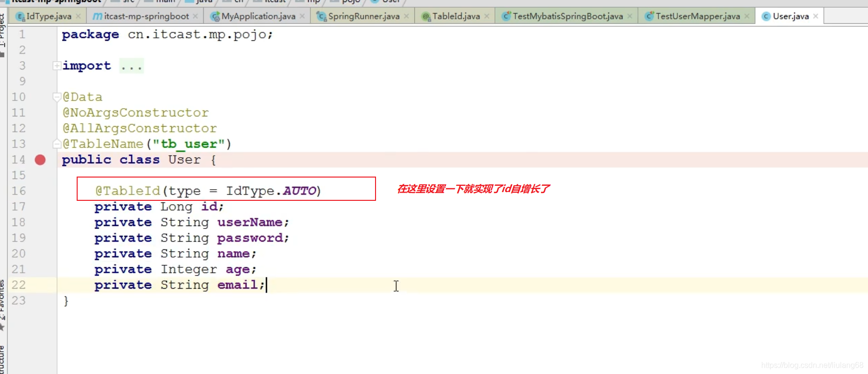Click the id field name

click(209, 207)
